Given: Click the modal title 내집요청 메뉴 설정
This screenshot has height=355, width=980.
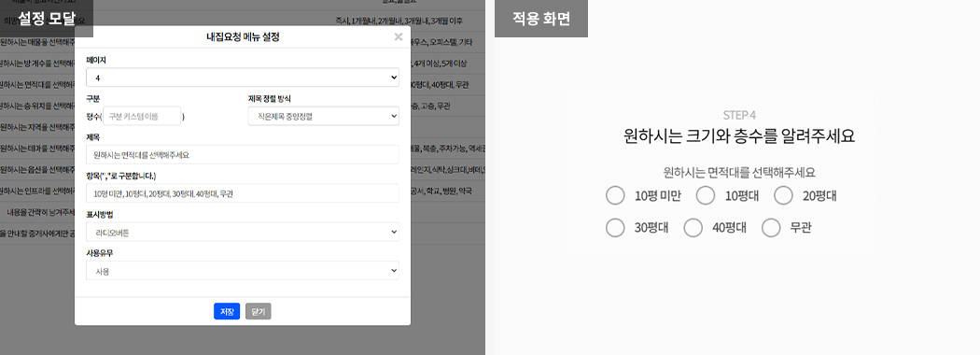Looking at the screenshot, I should (x=243, y=37).
